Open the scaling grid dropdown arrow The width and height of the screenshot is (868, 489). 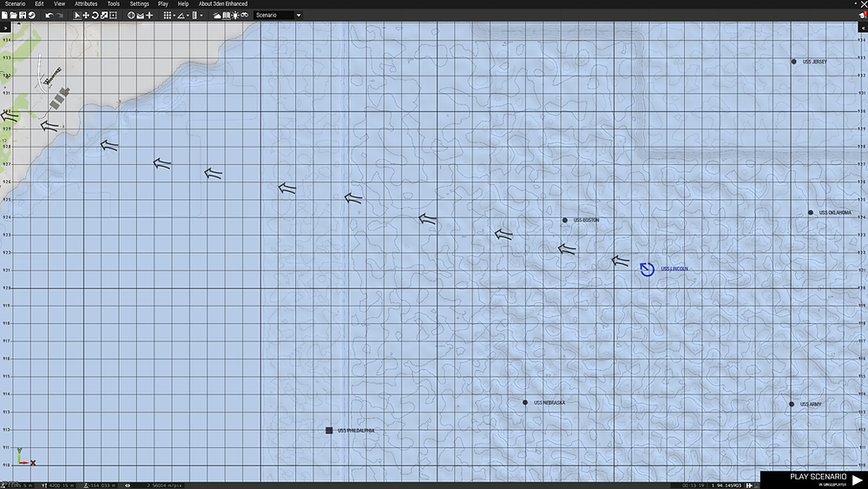click(x=201, y=16)
